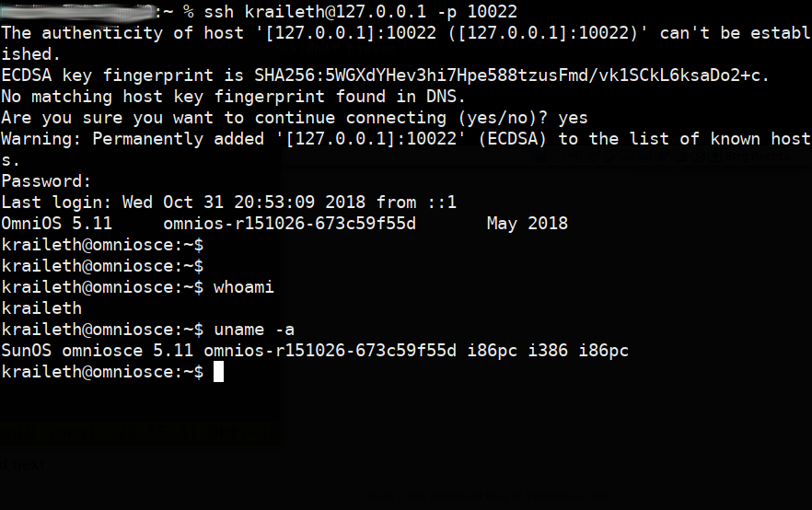The image size is (812, 510).
Task: Click the first empty kraileth@omniosce prompt
Action: pyautogui.click(x=102, y=245)
